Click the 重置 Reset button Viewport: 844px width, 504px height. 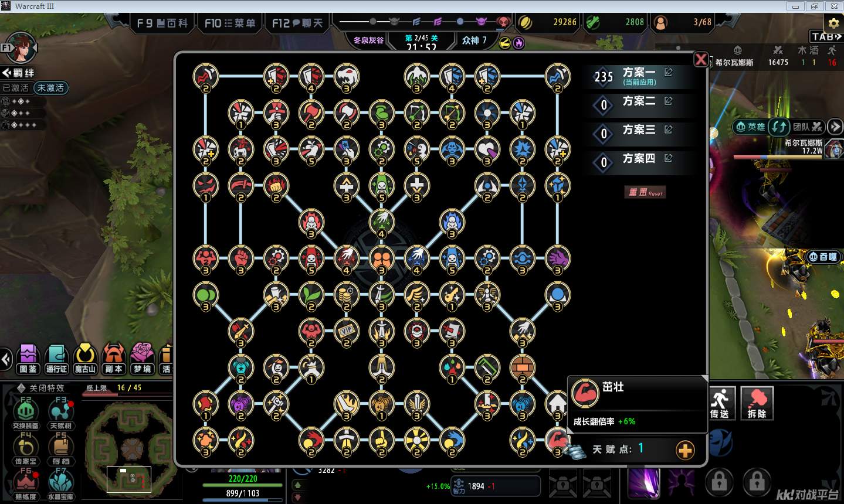645,192
